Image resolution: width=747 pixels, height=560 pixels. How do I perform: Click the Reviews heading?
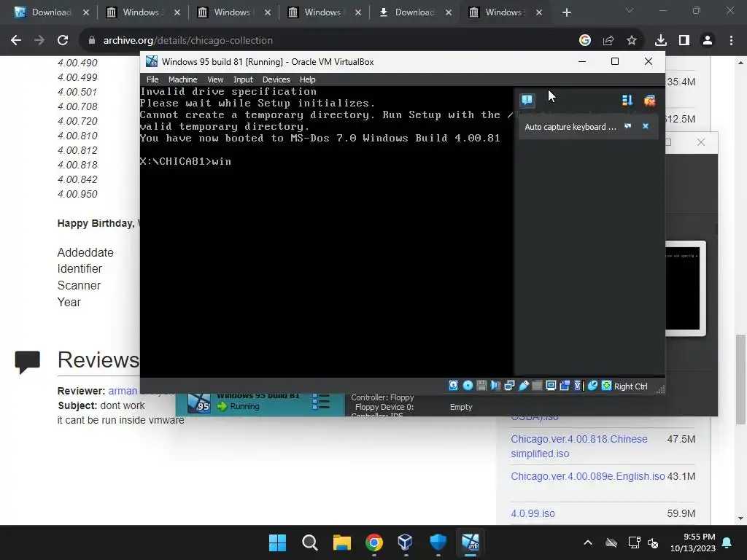click(x=98, y=360)
